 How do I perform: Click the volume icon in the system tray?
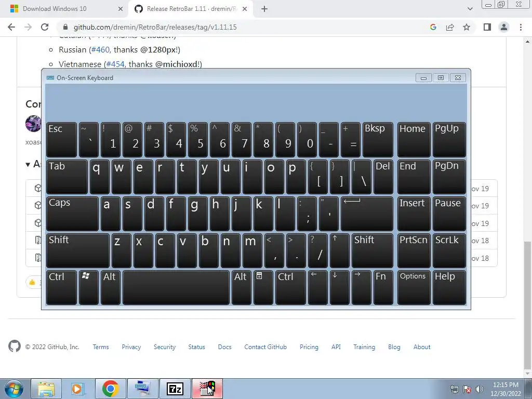point(480,389)
